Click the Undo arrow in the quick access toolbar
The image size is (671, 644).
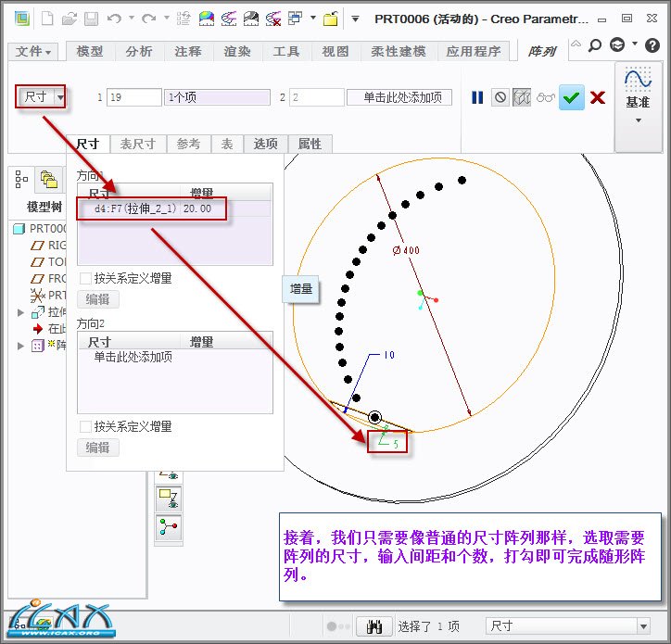point(114,19)
